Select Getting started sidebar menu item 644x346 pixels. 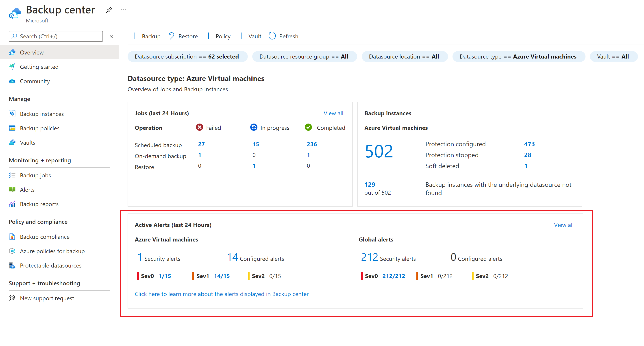point(39,67)
